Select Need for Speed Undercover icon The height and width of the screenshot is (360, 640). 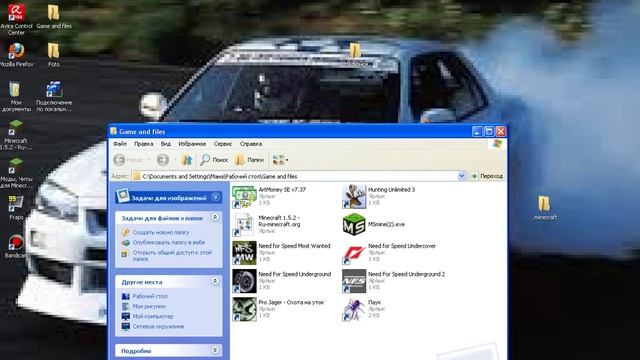click(x=354, y=253)
